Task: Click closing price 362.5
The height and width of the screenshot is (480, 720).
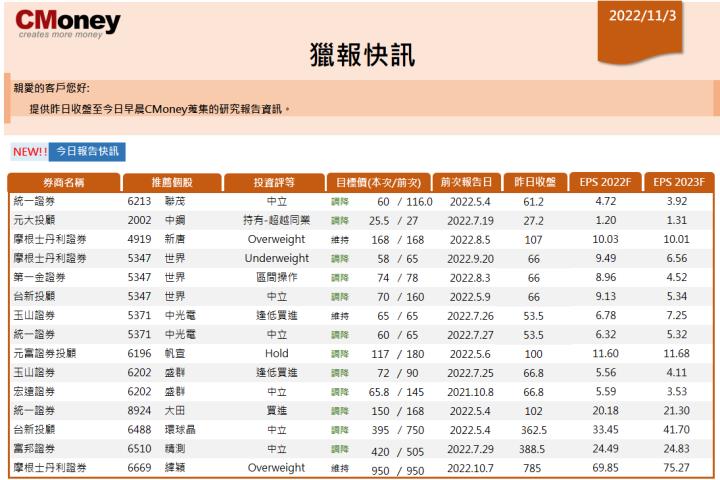Action: [x=534, y=430]
